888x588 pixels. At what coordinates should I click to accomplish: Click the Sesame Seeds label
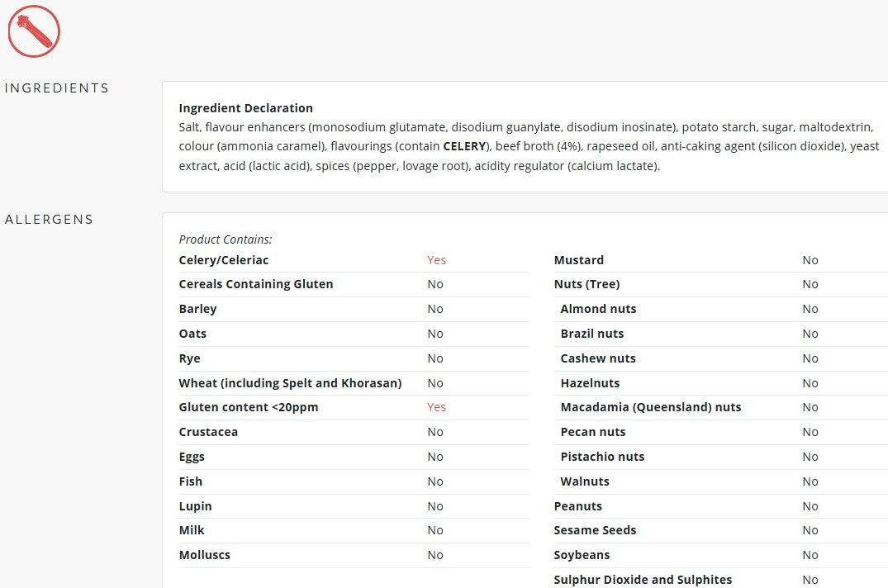tap(595, 530)
